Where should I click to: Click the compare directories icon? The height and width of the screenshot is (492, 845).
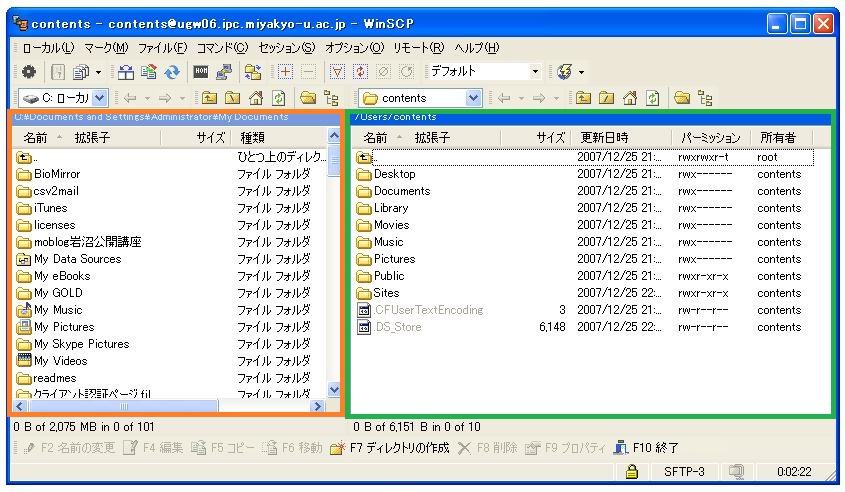[x=126, y=71]
